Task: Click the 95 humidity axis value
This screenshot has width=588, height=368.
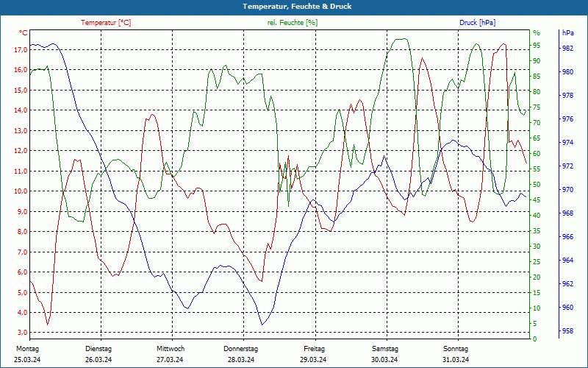Action: [x=537, y=46]
